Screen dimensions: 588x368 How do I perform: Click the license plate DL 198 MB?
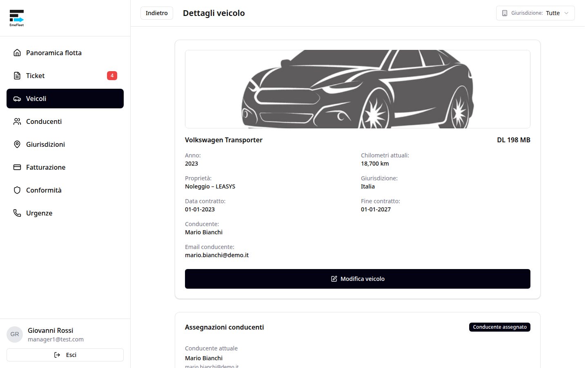point(514,140)
